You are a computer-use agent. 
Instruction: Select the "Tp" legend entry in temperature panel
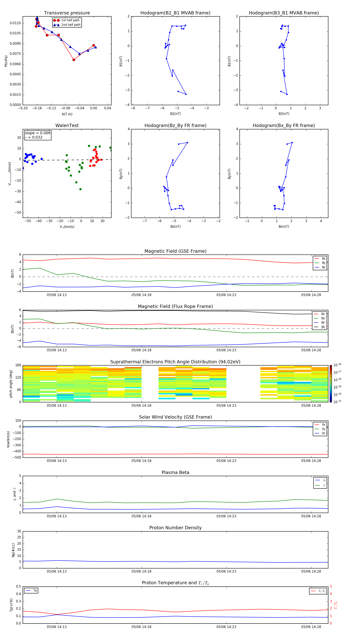[x=31, y=591]
